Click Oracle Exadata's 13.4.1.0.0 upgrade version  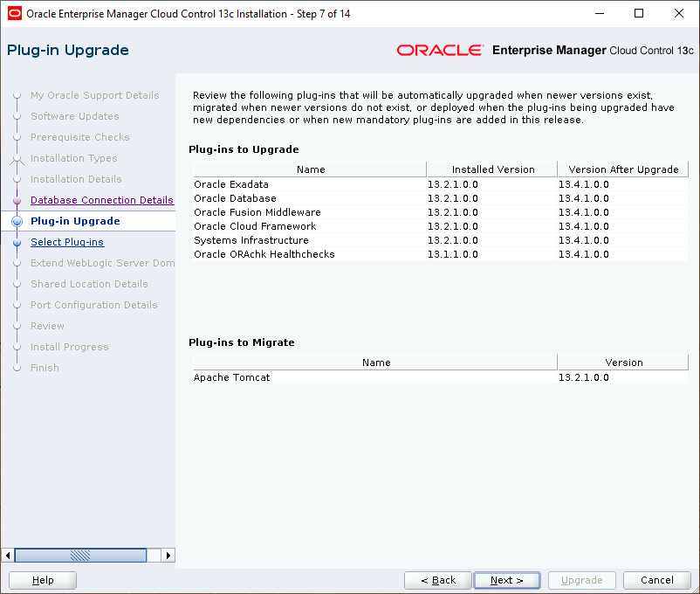click(x=584, y=184)
